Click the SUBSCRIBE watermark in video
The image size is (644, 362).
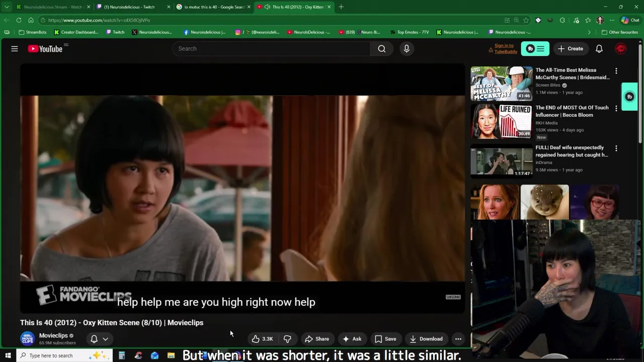[453, 297]
